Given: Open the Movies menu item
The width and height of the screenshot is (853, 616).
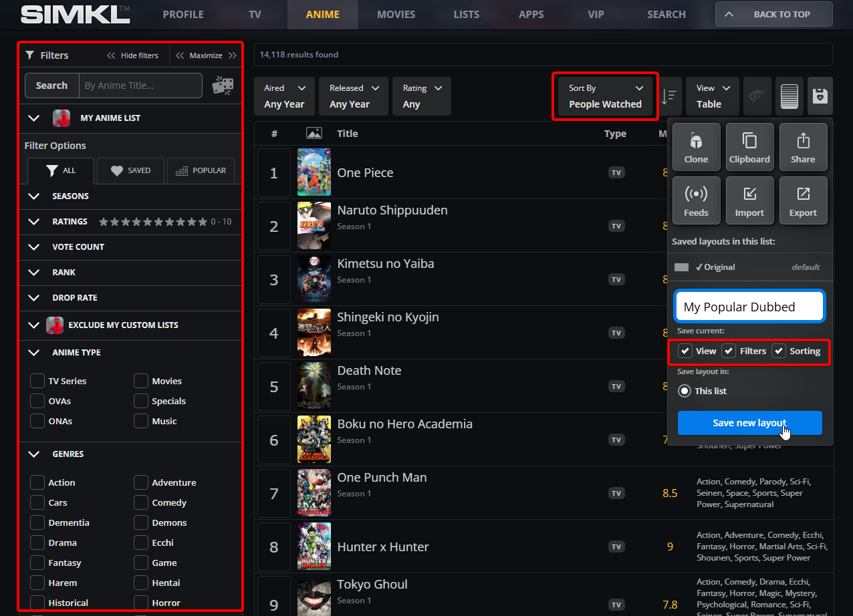Looking at the screenshot, I should click(x=396, y=14).
